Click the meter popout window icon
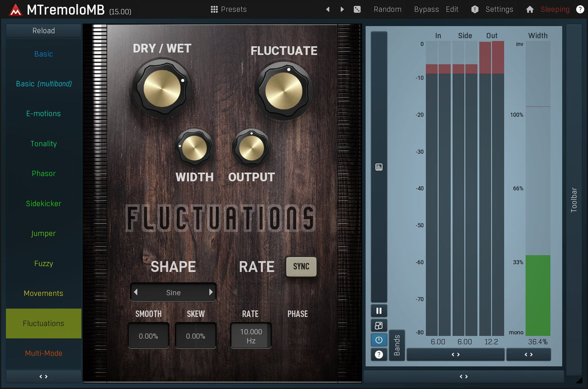Screen dimensions: 588x389 pyautogui.click(x=379, y=326)
